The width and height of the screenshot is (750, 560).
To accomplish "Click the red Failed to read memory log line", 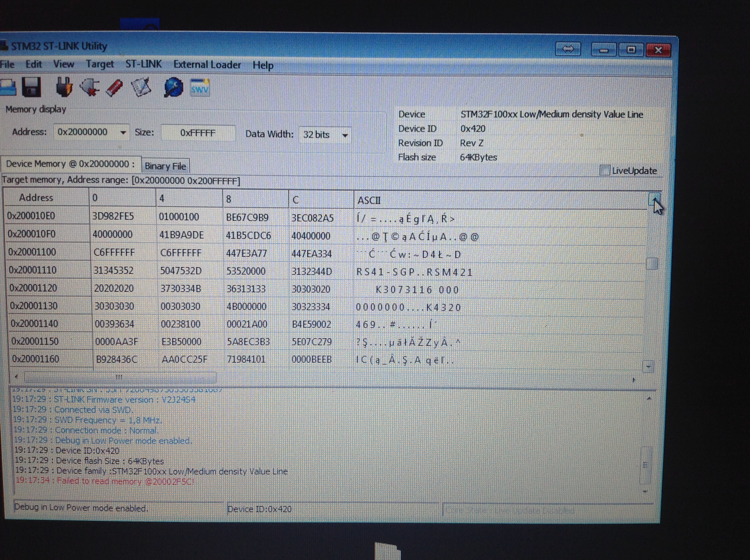I will pos(105,481).
